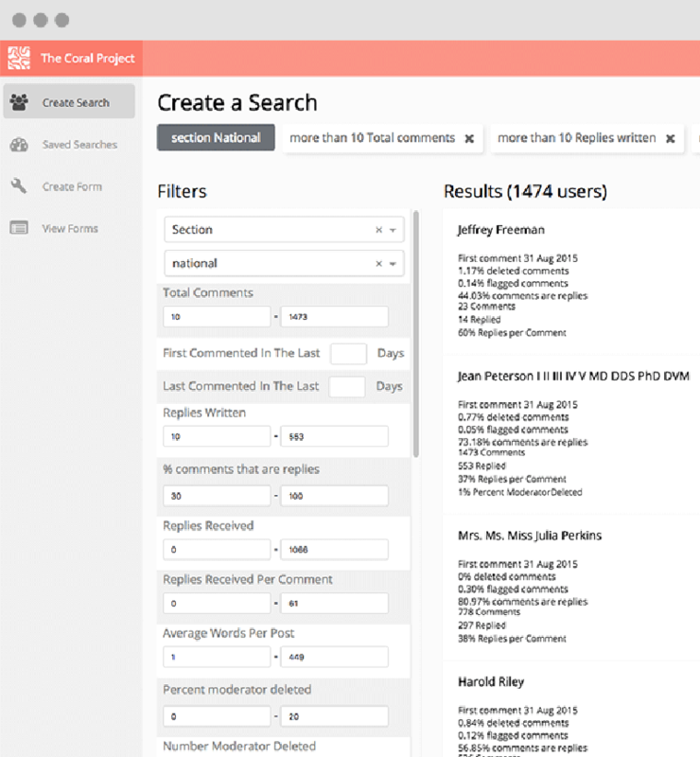Click the Saved Searches dashboard icon

(19, 145)
